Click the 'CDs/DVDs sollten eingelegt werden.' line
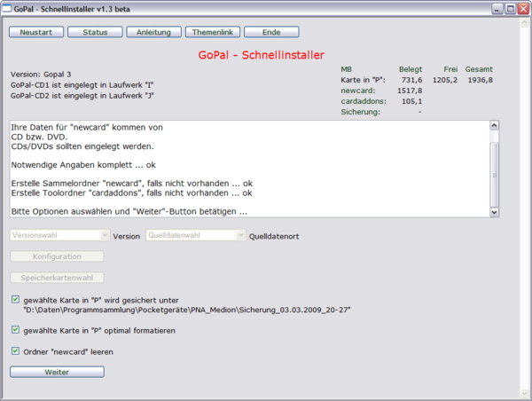The image size is (532, 401). pos(82,146)
